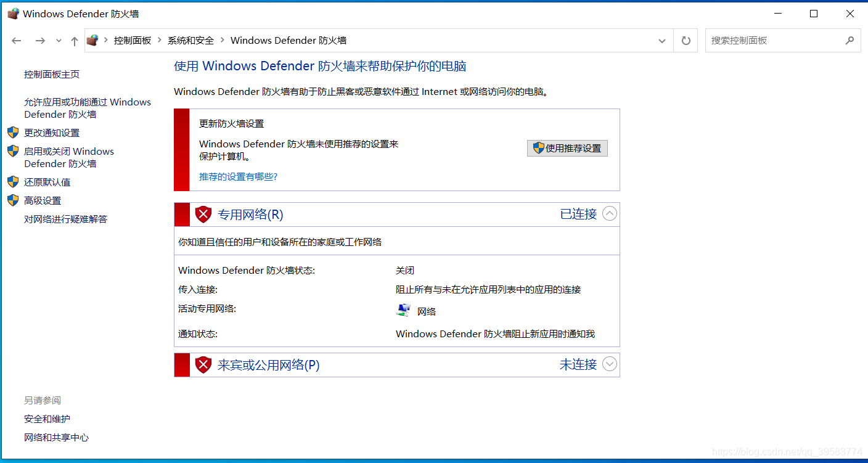
Task: Minimize the firewall window
Action: (777, 14)
